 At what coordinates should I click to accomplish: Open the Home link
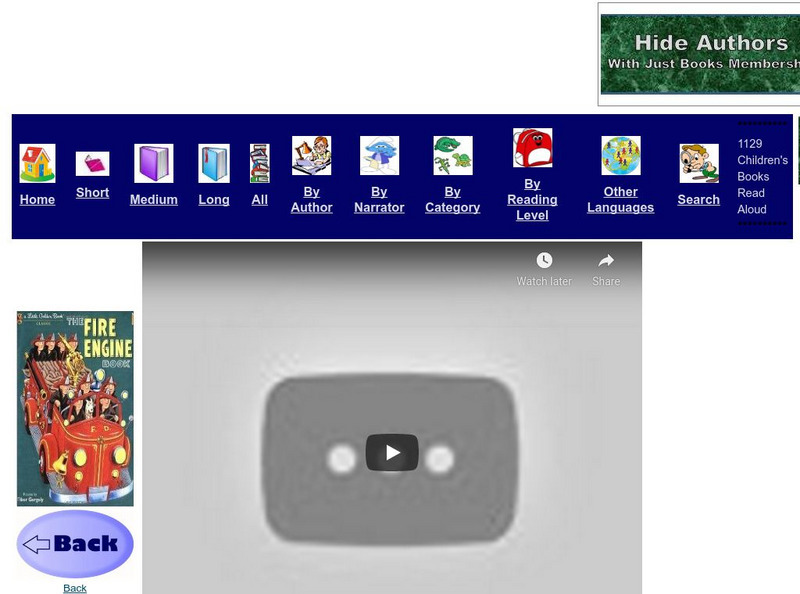[x=37, y=200]
